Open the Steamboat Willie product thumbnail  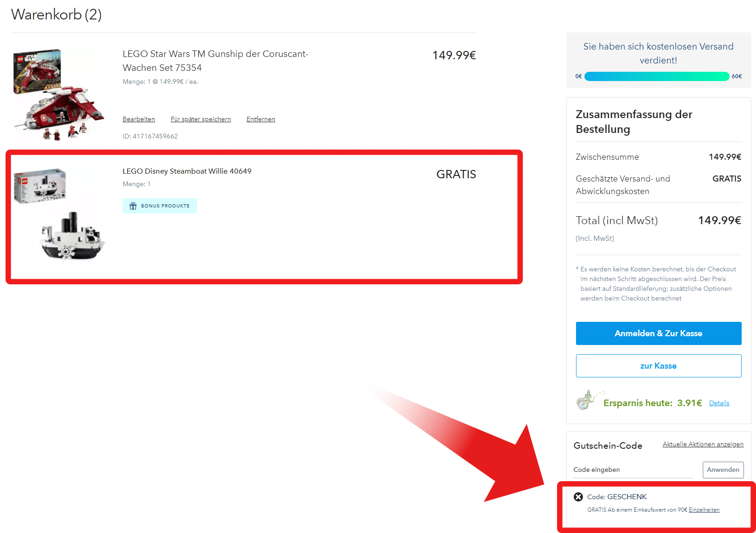click(x=59, y=215)
